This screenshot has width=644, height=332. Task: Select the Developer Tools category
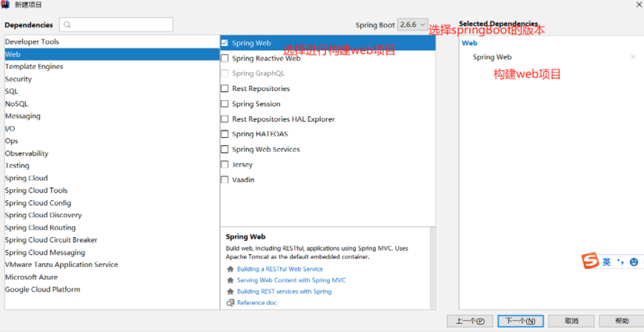112,42
